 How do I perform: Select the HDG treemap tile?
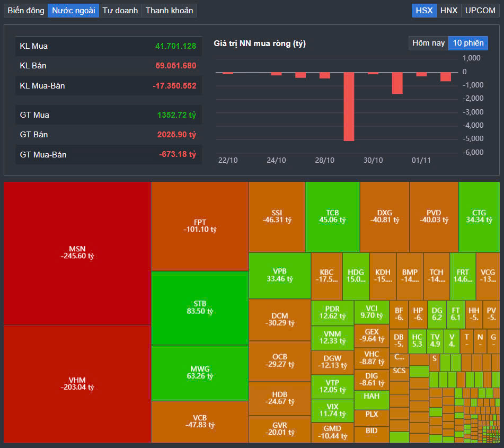pyautogui.click(x=356, y=276)
